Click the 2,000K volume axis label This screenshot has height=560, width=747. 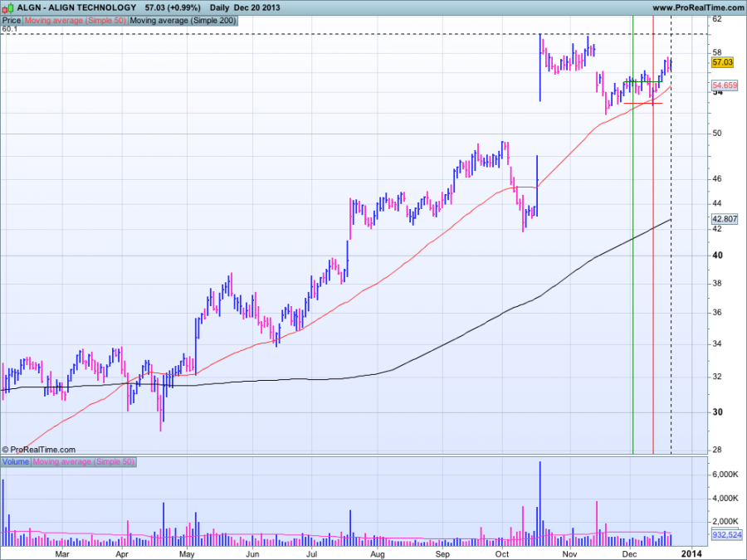click(725, 522)
